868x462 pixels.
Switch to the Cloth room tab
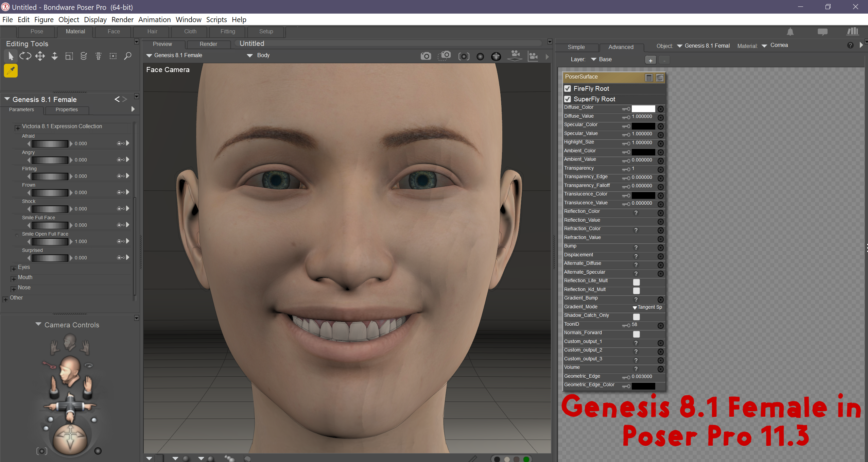click(190, 32)
